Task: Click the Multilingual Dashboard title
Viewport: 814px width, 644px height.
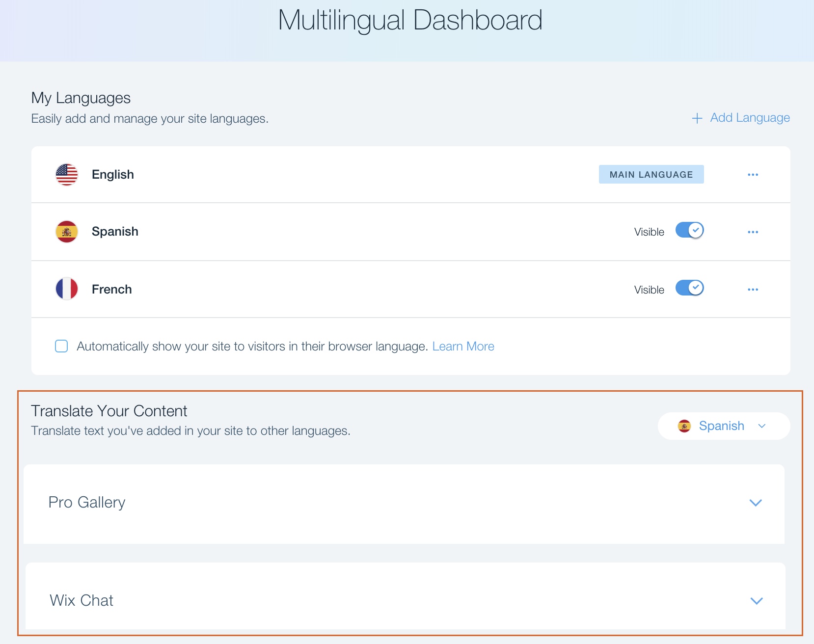Action: (410, 20)
